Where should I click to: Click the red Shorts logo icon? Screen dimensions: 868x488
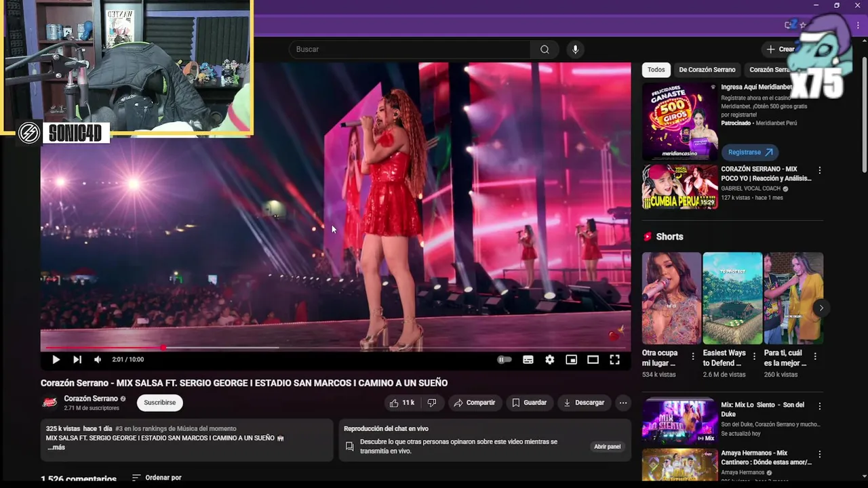pyautogui.click(x=648, y=237)
